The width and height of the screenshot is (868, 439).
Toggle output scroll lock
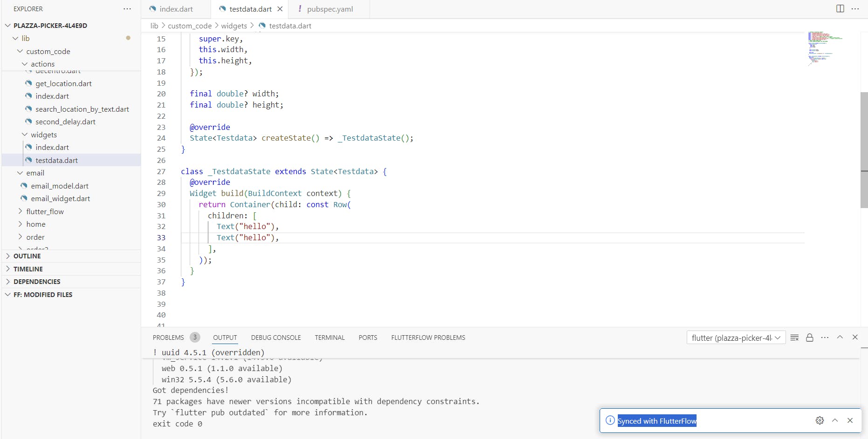810,338
